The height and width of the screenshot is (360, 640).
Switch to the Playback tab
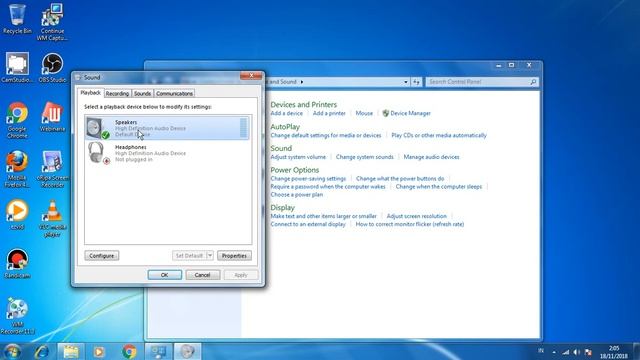point(90,93)
